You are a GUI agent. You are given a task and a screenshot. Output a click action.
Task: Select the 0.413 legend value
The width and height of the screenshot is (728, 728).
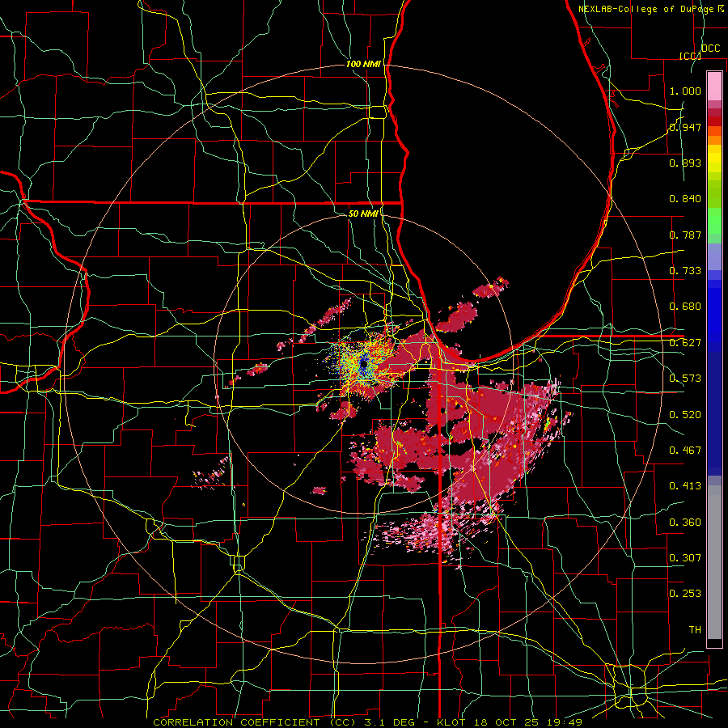click(685, 486)
